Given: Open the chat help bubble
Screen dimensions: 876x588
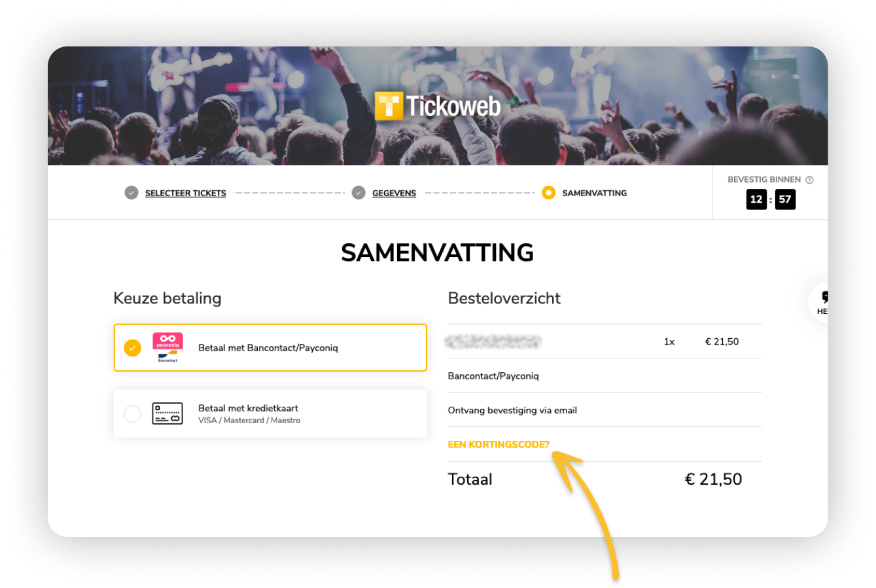Looking at the screenshot, I should click(822, 302).
